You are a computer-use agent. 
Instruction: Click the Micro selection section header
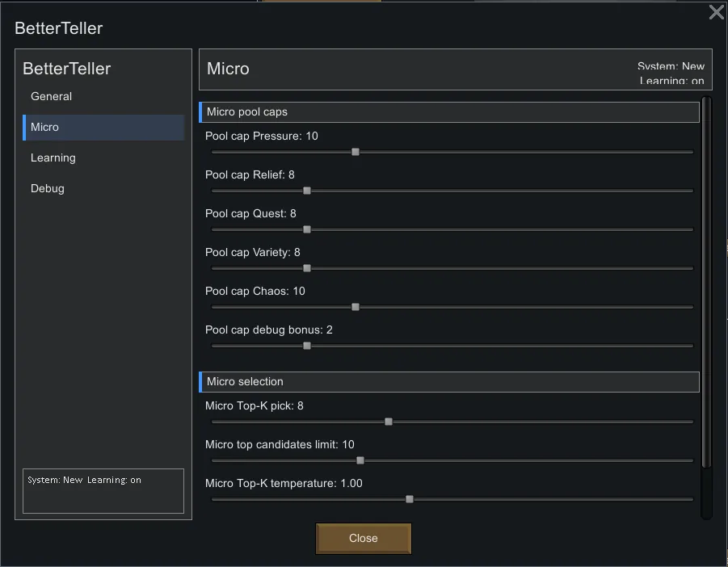click(x=449, y=382)
